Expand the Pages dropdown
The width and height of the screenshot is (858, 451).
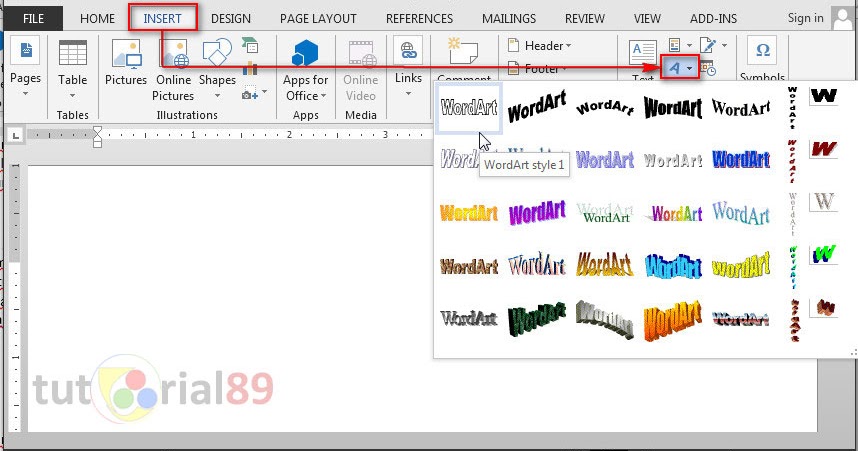coord(26,94)
